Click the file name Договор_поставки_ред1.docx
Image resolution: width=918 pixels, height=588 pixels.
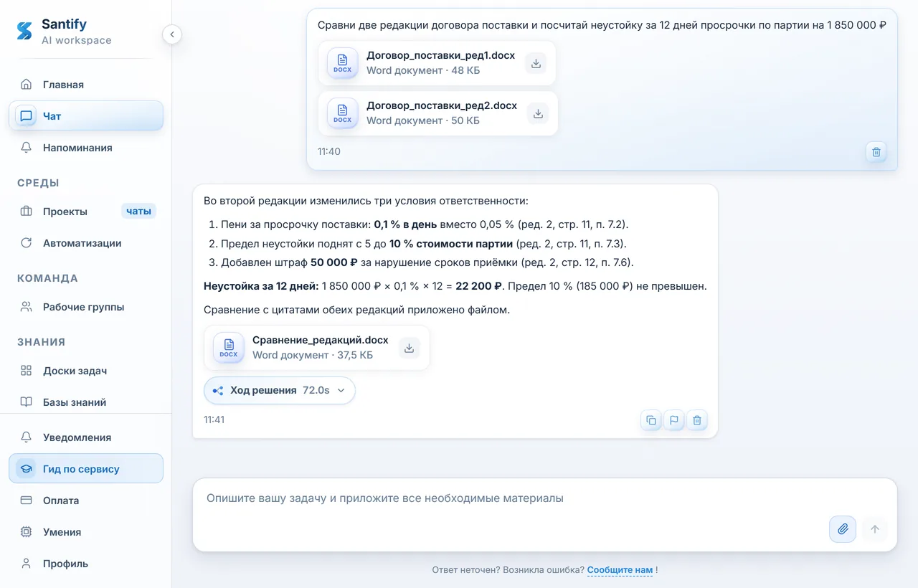pos(440,55)
